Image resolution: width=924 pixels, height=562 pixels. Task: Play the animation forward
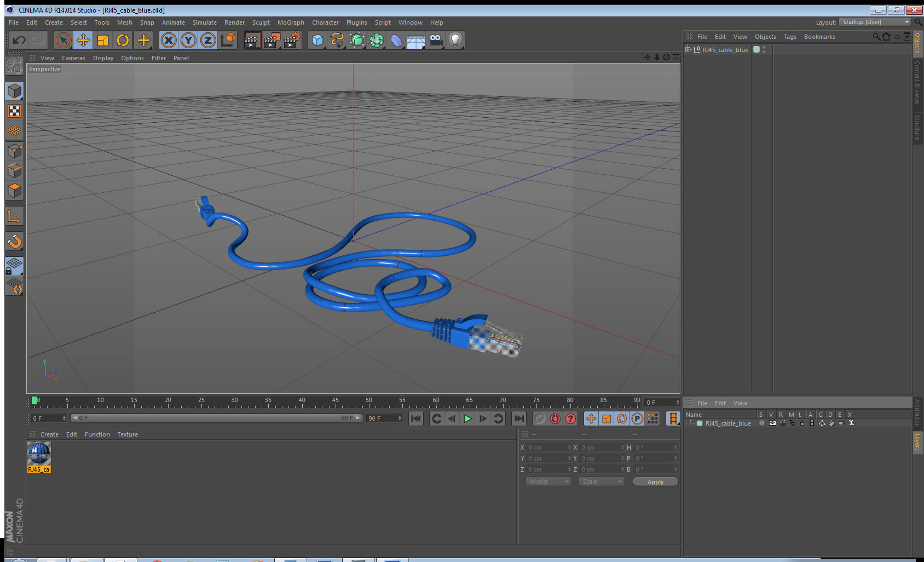(467, 418)
